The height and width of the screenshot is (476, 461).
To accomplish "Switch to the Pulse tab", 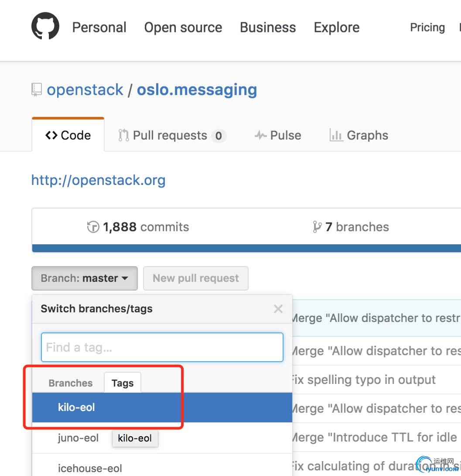I will click(278, 135).
